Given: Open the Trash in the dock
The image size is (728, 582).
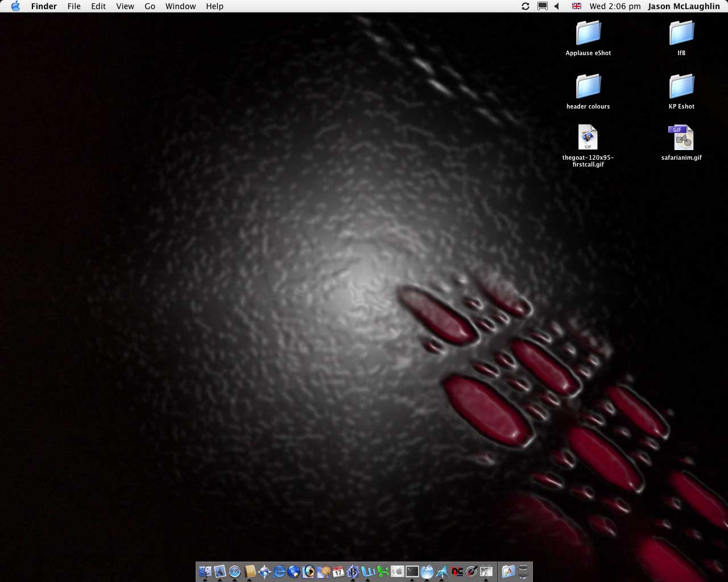Looking at the screenshot, I should click(x=523, y=571).
